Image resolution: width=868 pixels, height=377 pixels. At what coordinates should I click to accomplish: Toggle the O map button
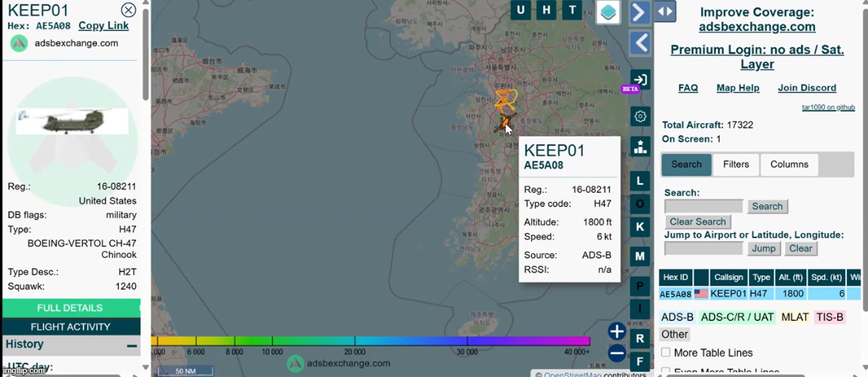coord(640,204)
